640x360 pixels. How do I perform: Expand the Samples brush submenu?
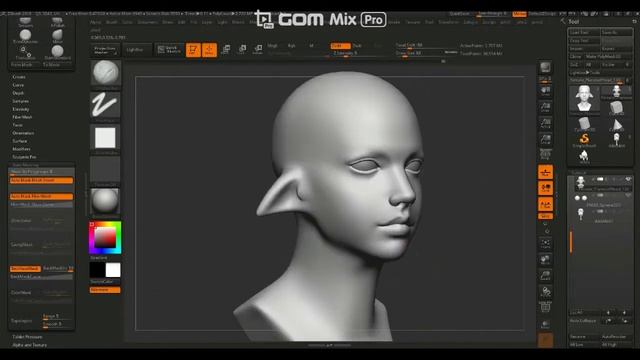coord(20,101)
